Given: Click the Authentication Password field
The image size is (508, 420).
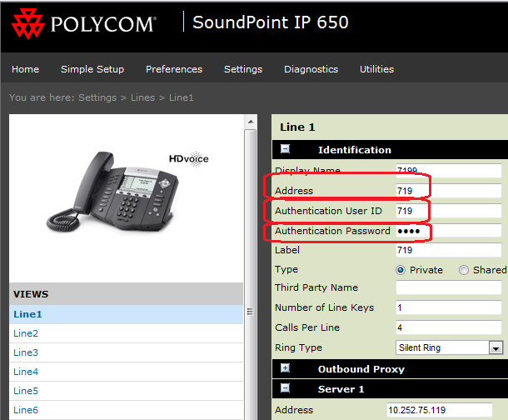Looking at the screenshot, I should pyautogui.click(x=449, y=231).
